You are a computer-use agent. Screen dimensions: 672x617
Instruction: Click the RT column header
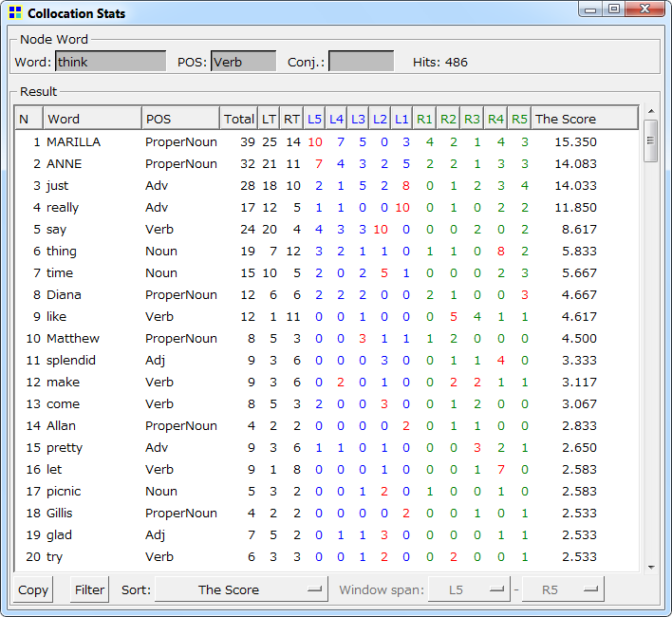(291, 119)
